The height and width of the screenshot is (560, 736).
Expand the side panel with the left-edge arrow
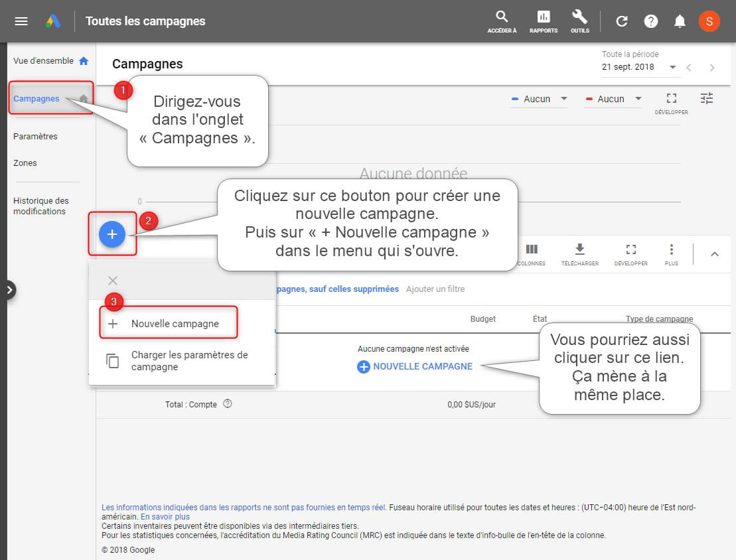9,290
